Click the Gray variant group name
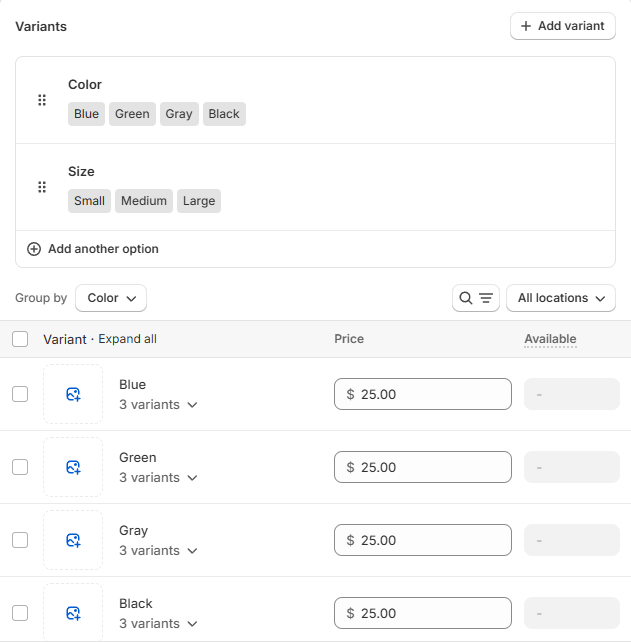This screenshot has height=642, width=631. (x=133, y=531)
